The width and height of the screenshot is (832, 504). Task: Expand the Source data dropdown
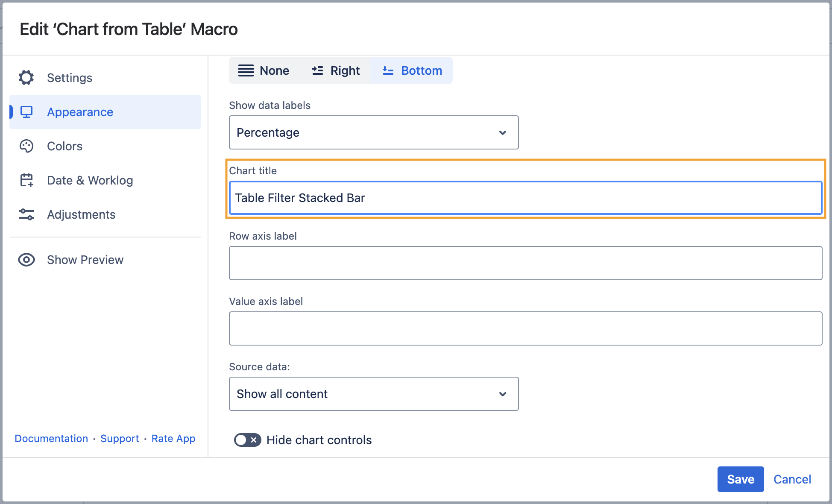coord(373,394)
